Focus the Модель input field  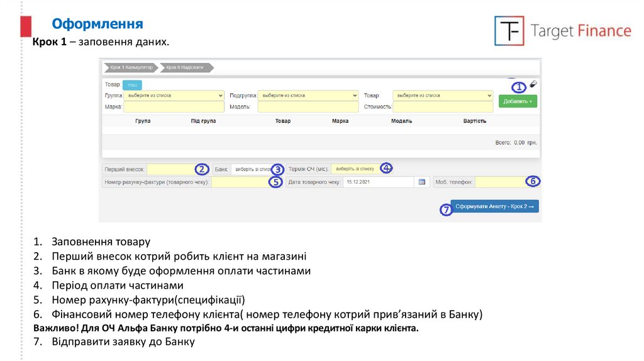[308, 107]
